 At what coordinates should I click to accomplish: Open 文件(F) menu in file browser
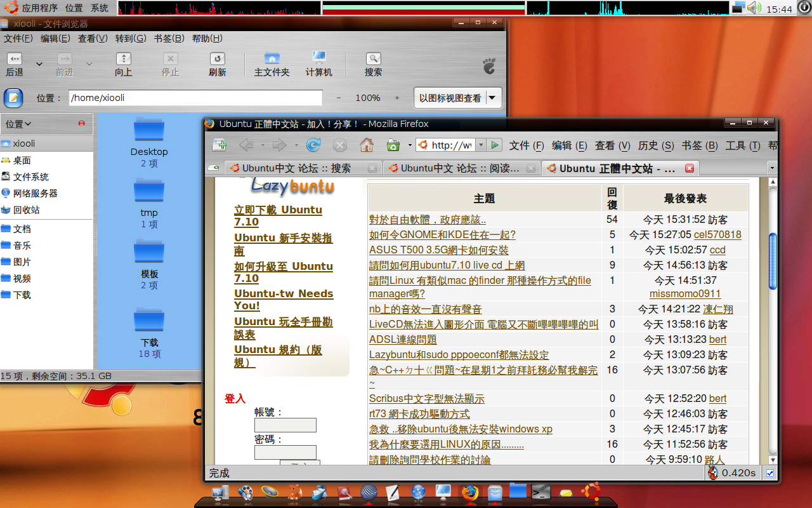pyautogui.click(x=18, y=38)
